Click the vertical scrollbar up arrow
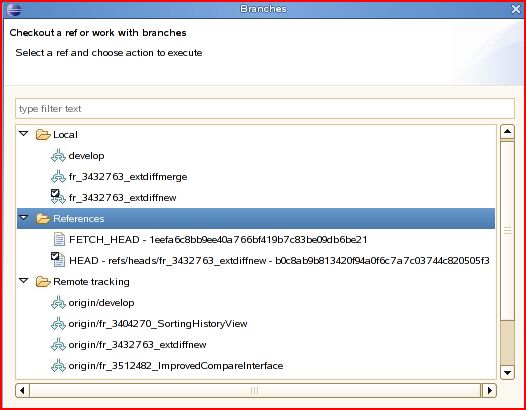 pos(507,132)
